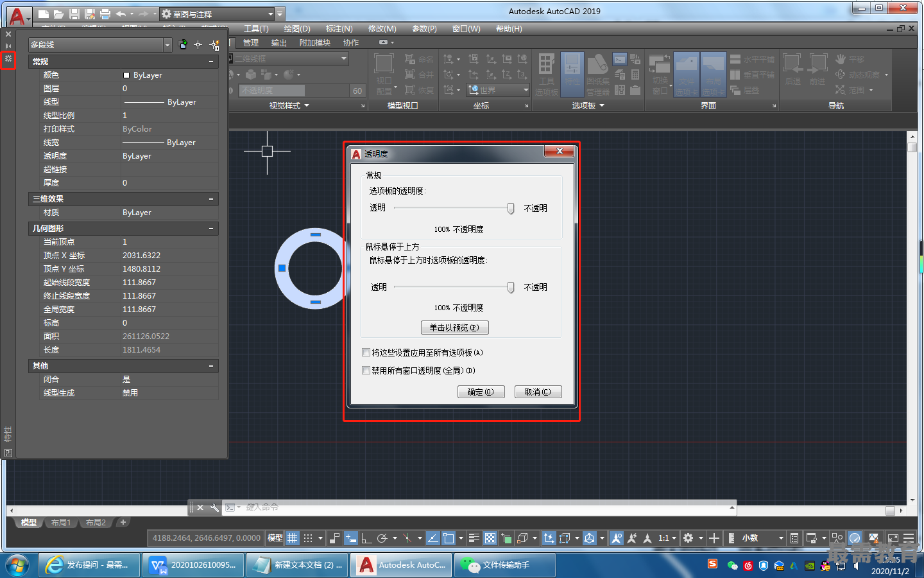Open the 多段线 object type dropdown
924x578 pixels.
(x=167, y=44)
